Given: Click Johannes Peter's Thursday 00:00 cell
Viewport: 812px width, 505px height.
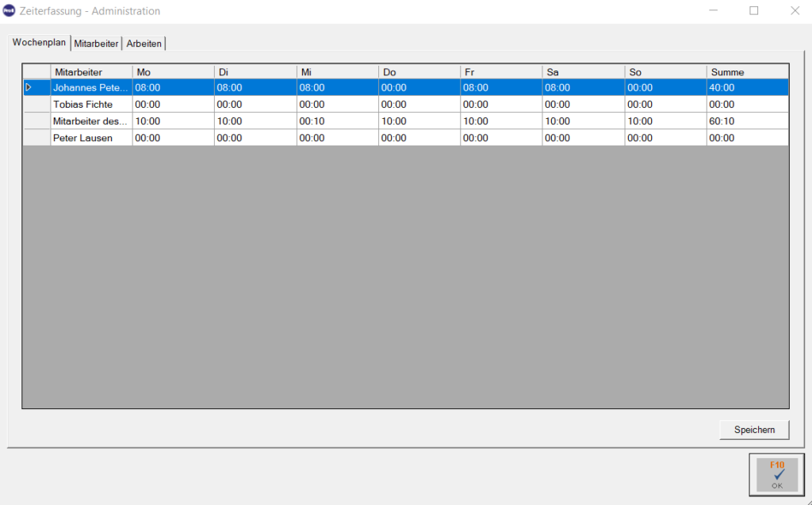Looking at the screenshot, I should pos(419,87).
